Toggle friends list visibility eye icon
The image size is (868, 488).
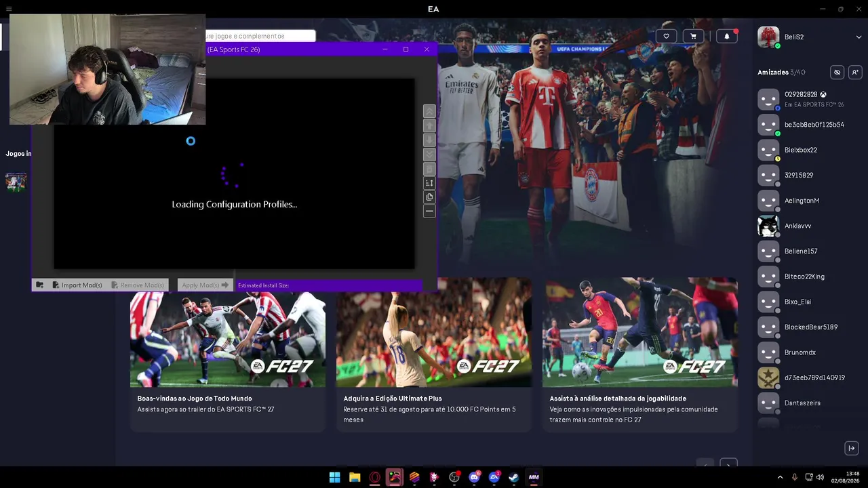837,73
